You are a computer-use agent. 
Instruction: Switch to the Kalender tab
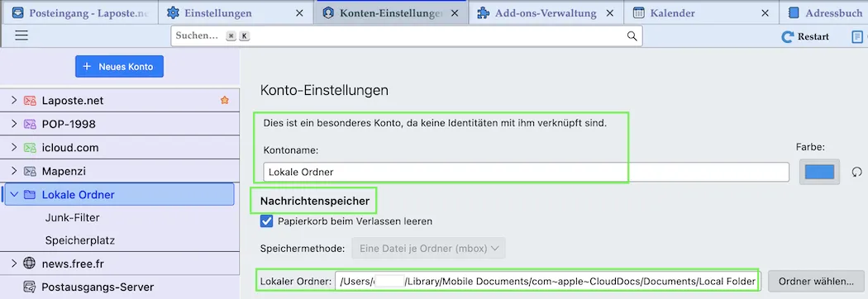click(701, 12)
